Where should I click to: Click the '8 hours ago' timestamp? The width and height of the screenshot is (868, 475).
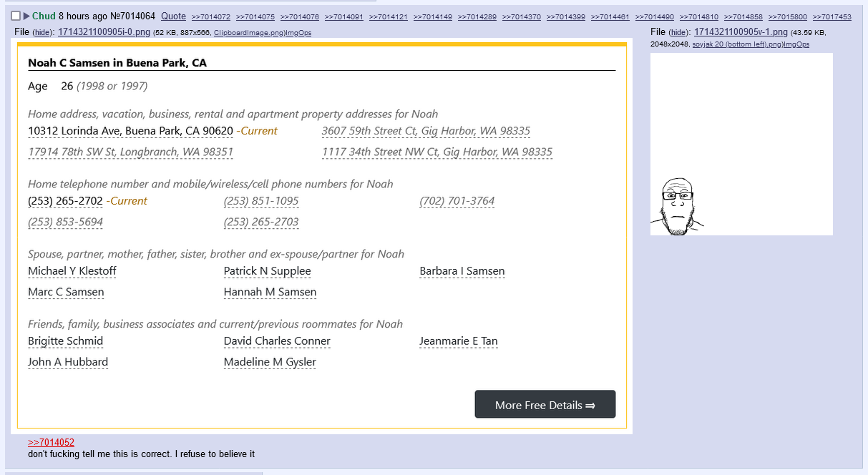pyautogui.click(x=83, y=16)
